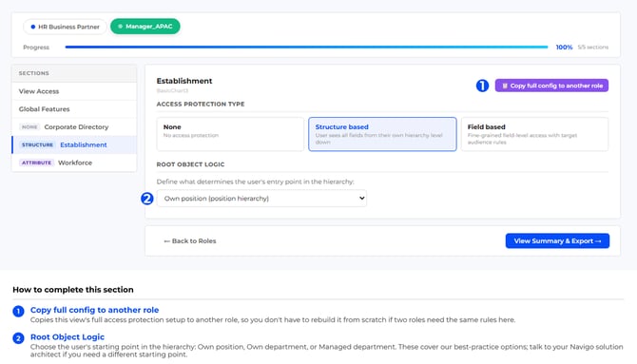Click the copy icon in the purple button
The width and height of the screenshot is (637, 364).
(x=505, y=86)
